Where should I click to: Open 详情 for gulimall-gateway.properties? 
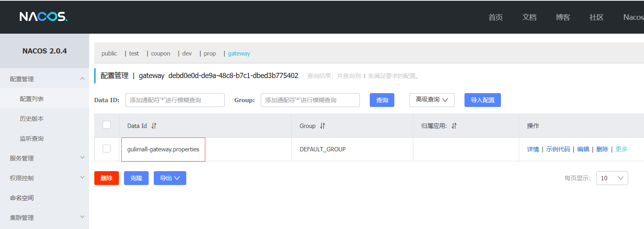(x=533, y=149)
